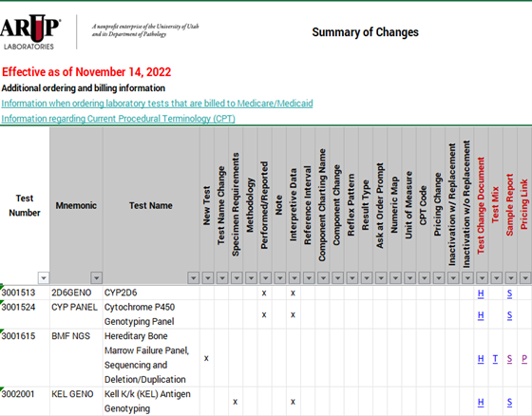Open the Test Name column filter dropdown
Screen dimensions: 532x416
(x=193, y=278)
